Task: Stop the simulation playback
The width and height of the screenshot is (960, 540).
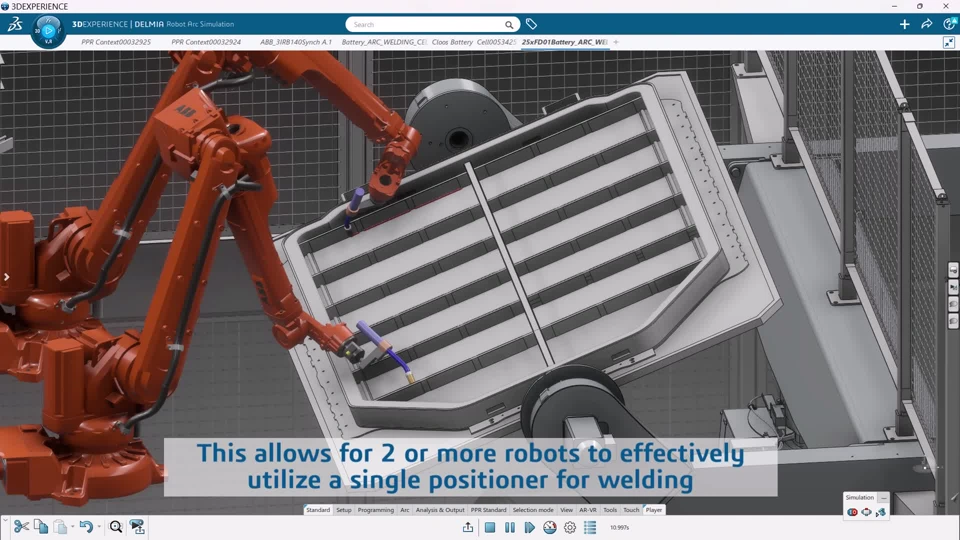Action: pyautogui.click(x=490, y=527)
